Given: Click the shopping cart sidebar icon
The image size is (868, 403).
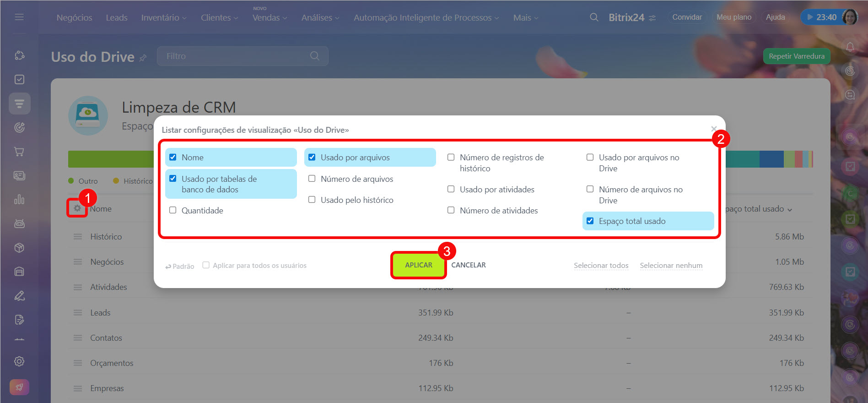Looking at the screenshot, I should tap(19, 152).
